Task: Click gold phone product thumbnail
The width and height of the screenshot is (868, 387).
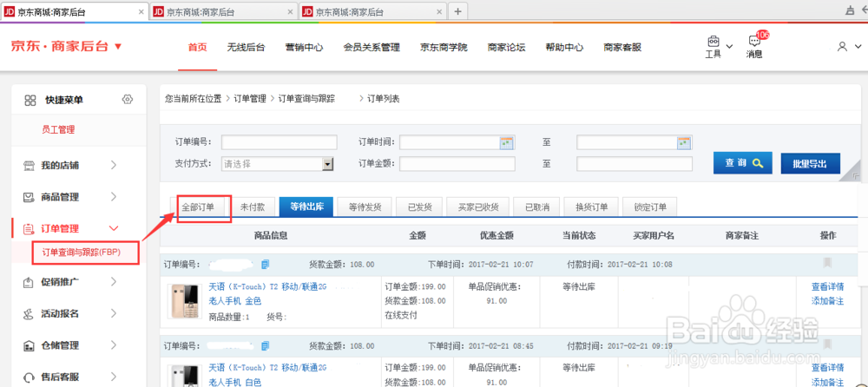Action: click(x=185, y=302)
